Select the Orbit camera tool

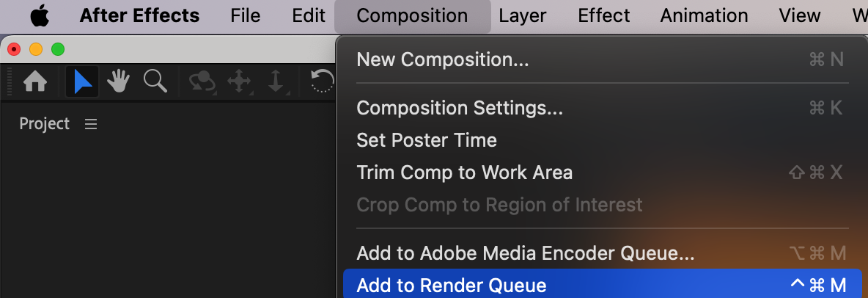(202, 81)
